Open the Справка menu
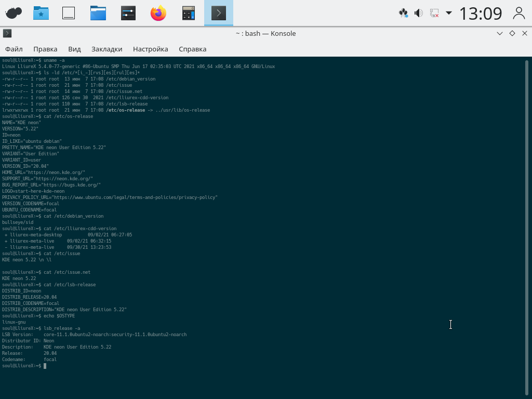The width and height of the screenshot is (532, 399). coord(192,49)
